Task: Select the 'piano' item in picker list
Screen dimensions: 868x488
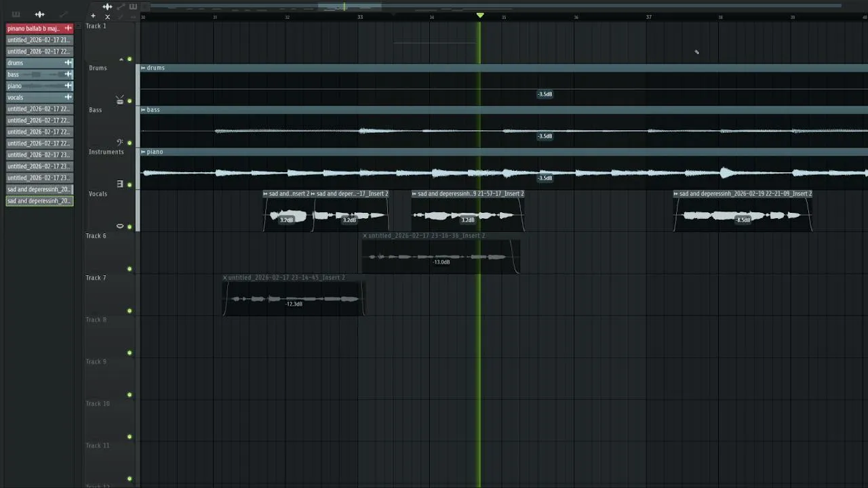Action: click(x=39, y=86)
